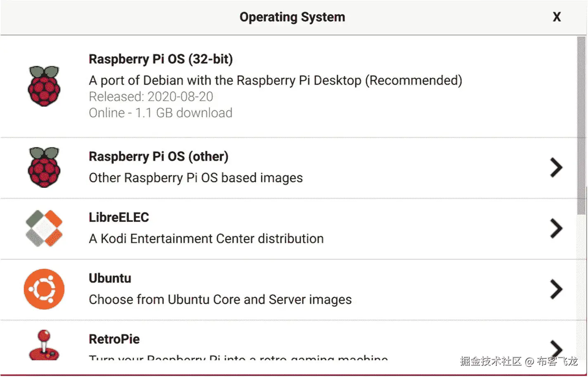Click 'Other Raspberry Pi OS based images' text
Viewport: 588px width, 377px height.
tap(196, 178)
